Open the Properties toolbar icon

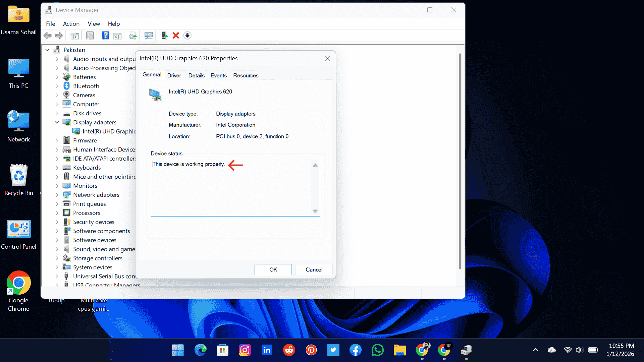point(90,36)
